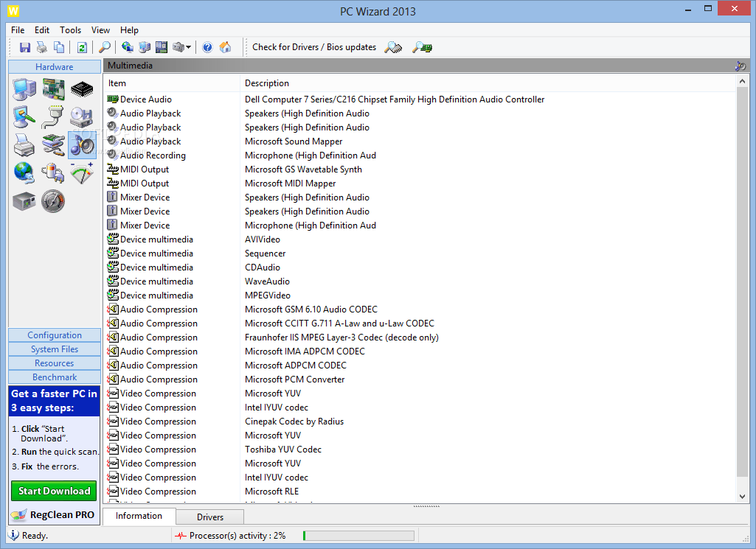Image resolution: width=756 pixels, height=549 pixels.
Task: Select the IO Ports cable connector icon
Action: (53, 117)
